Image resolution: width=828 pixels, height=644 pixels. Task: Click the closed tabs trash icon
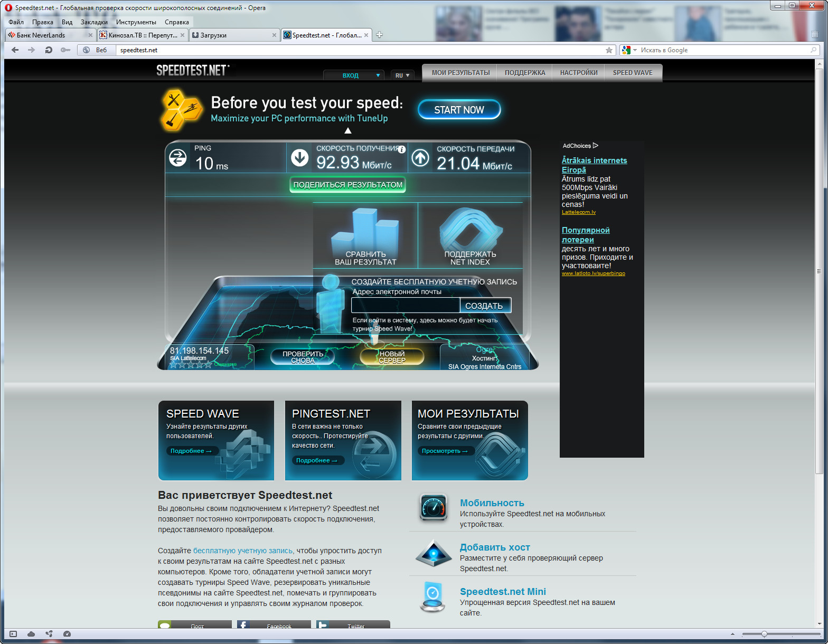pos(815,34)
